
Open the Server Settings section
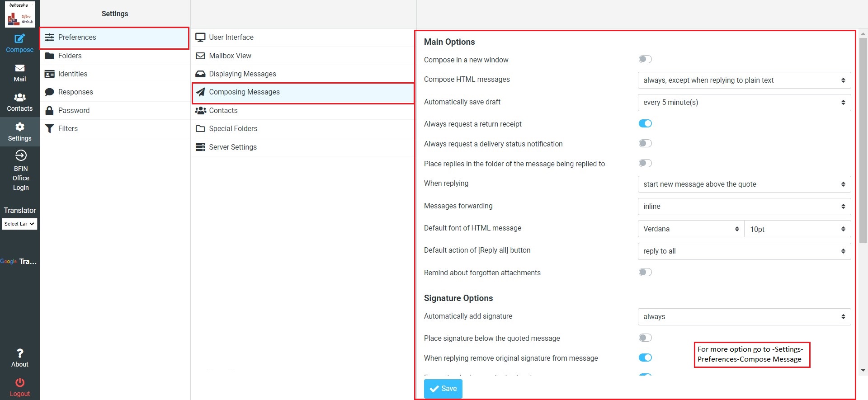[x=232, y=147]
